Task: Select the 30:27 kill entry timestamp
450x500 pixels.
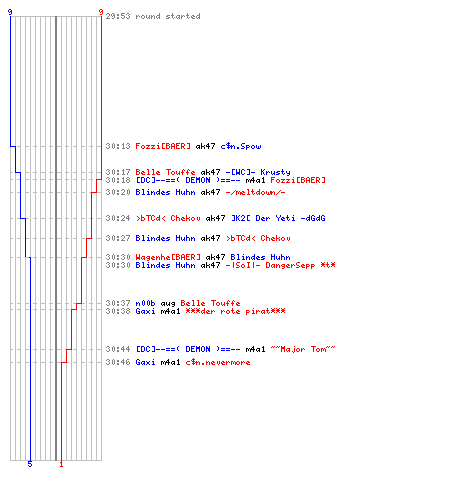Action: tap(118, 238)
